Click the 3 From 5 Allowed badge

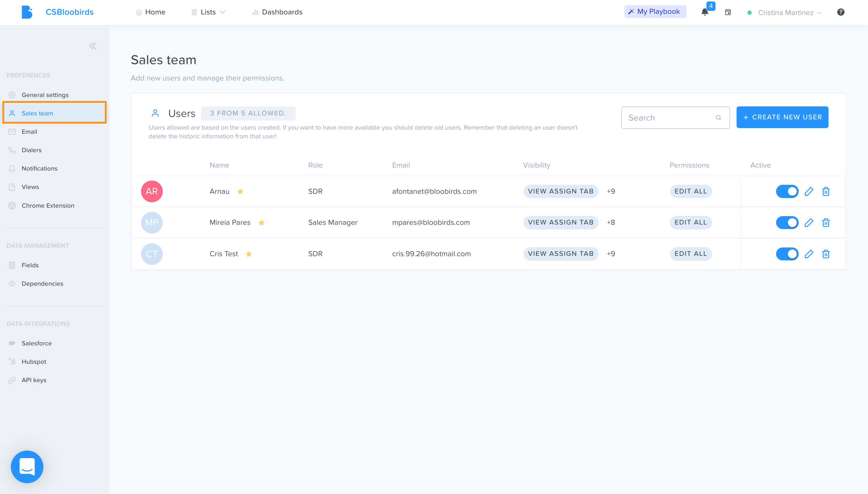pos(248,113)
